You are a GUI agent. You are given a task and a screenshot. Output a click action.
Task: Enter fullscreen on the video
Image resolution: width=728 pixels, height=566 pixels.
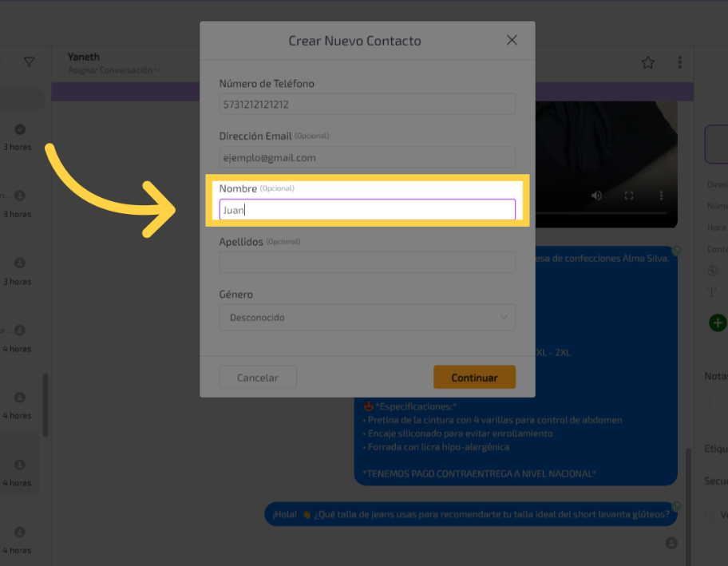(629, 196)
